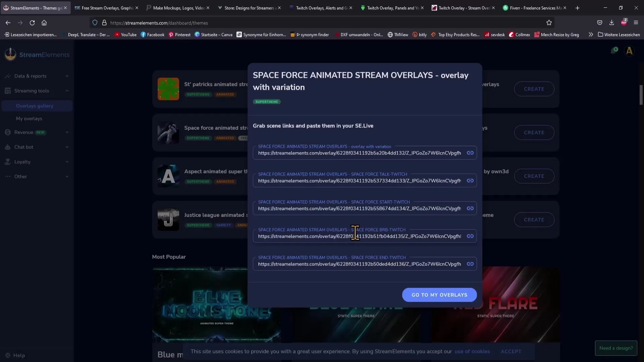Viewport: 644px width, 362px height.
Task: Click the overlay URL input field
Action: tap(360, 153)
